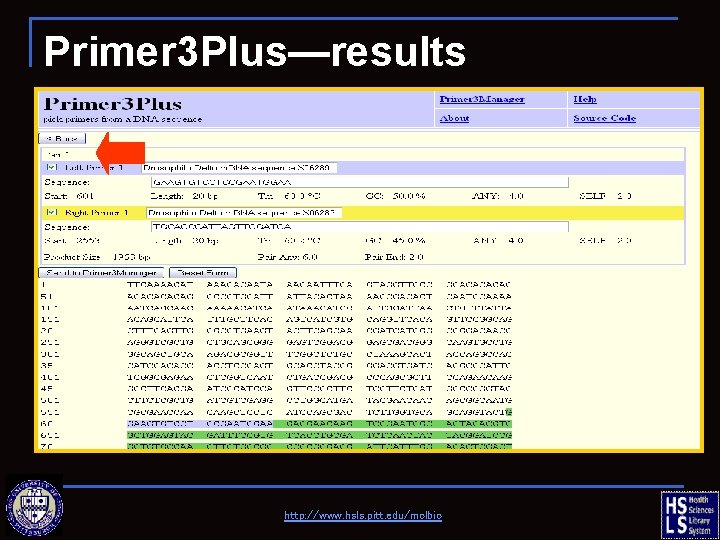Click sequence block TTCAAAACAT in row 1
Screen dimensions: 720x540
pyautogui.click(x=160, y=285)
